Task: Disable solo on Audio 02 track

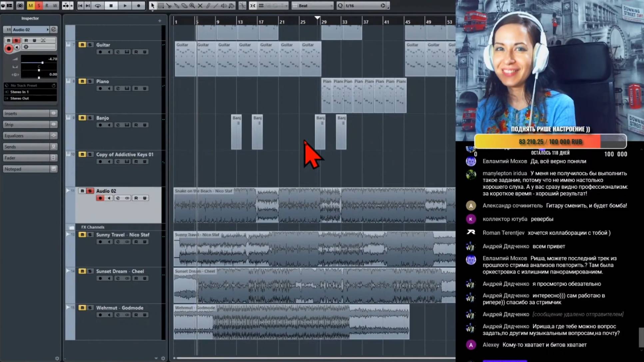Action: click(x=90, y=191)
